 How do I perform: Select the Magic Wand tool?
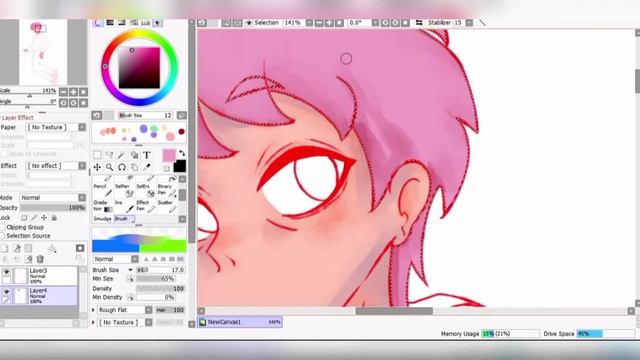[122, 155]
